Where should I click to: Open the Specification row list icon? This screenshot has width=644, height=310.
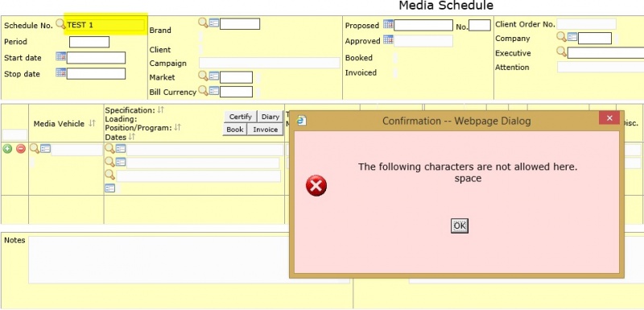[120, 149]
